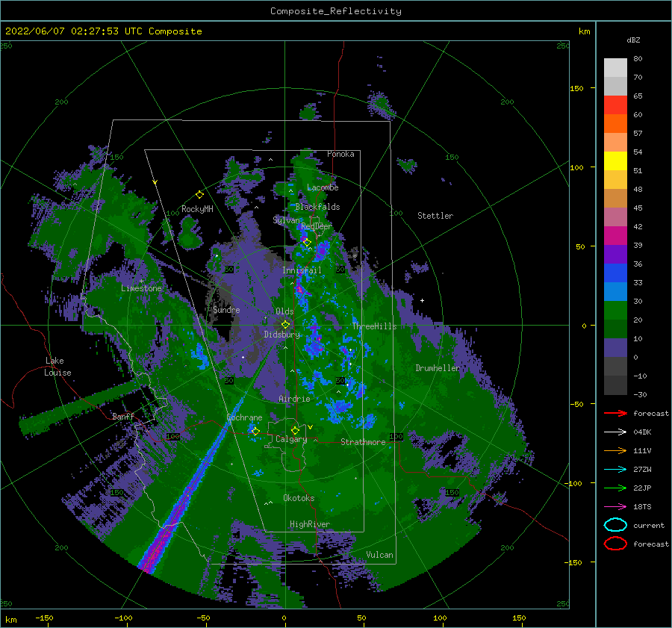Click the cyan current ellipse legend icon

615,525
